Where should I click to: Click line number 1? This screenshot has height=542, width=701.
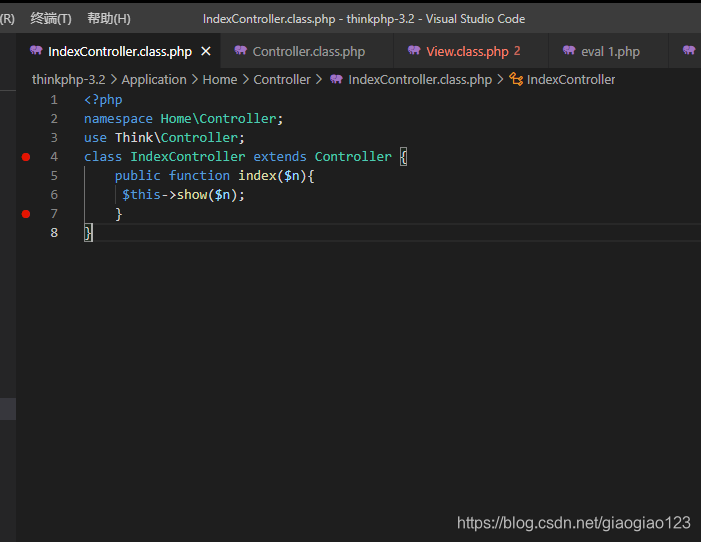tap(54, 100)
